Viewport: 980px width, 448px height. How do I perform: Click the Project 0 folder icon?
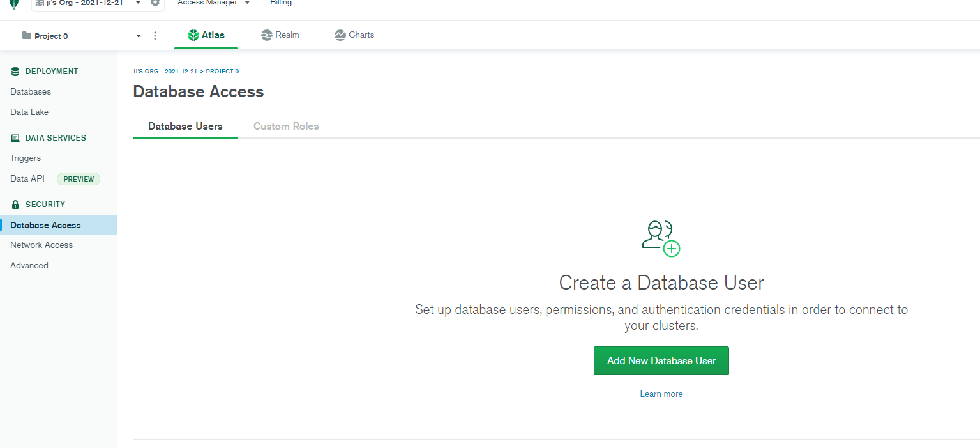(27, 36)
